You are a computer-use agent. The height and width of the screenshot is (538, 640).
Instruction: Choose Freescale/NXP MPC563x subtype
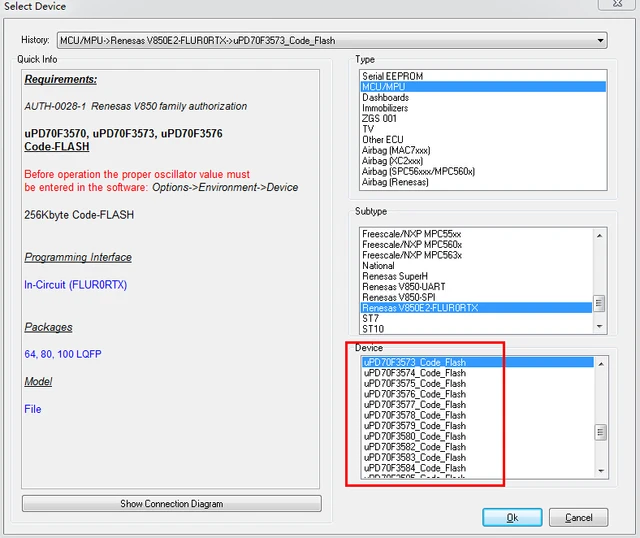click(x=476, y=256)
